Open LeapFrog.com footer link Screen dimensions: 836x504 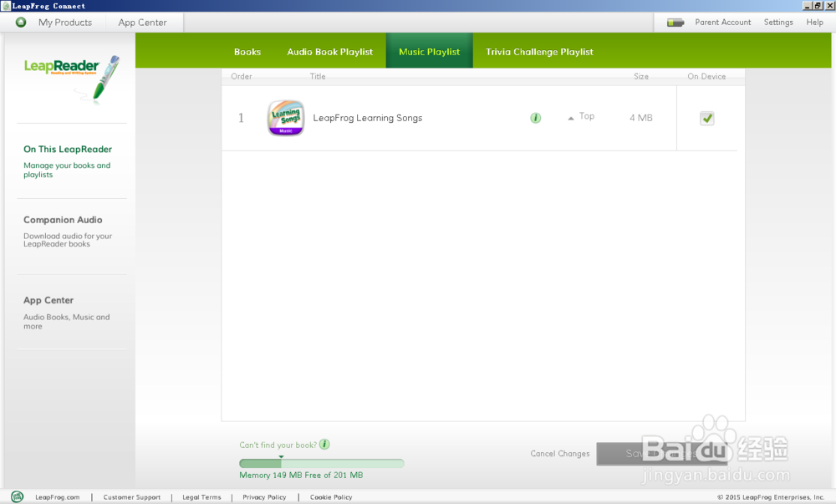click(x=58, y=497)
